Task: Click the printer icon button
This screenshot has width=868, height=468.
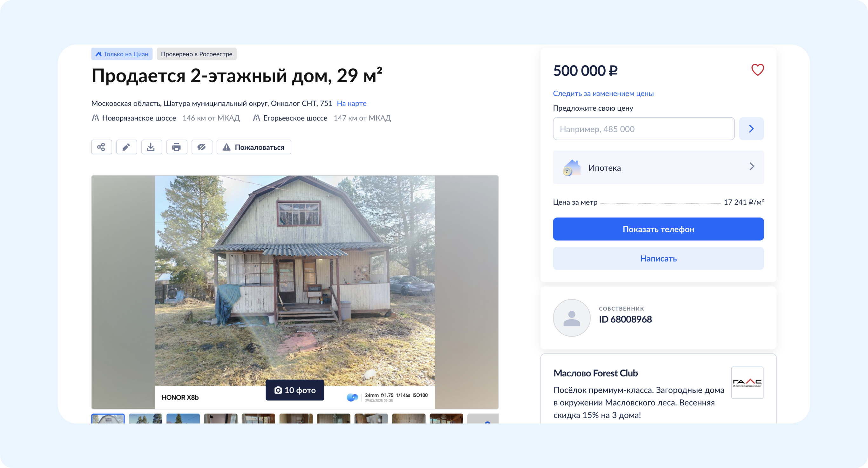Action: point(177,147)
